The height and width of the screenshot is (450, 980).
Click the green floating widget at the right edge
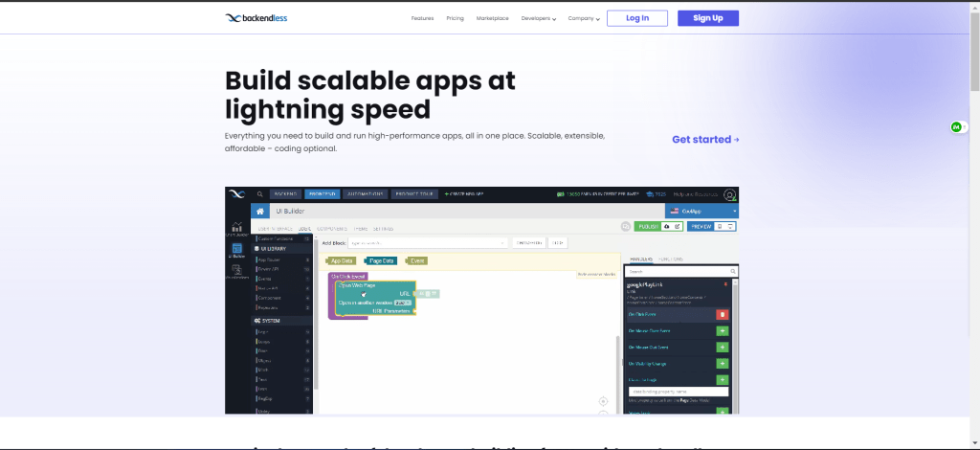tap(956, 127)
